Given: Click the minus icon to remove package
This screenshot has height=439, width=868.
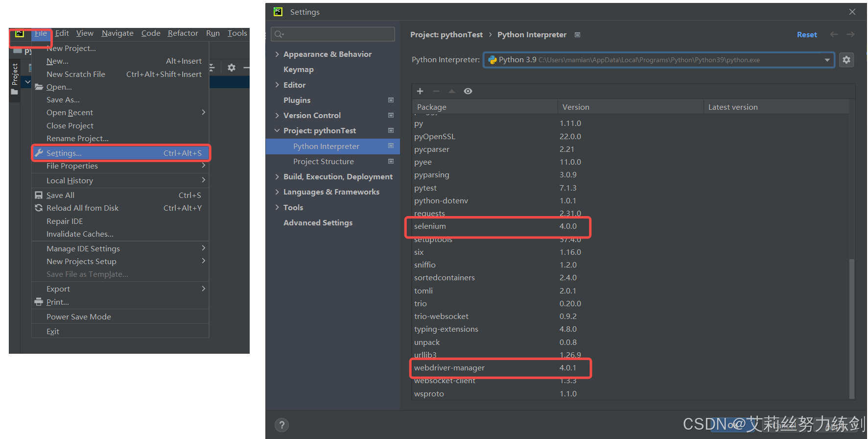Looking at the screenshot, I should click(x=436, y=91).
